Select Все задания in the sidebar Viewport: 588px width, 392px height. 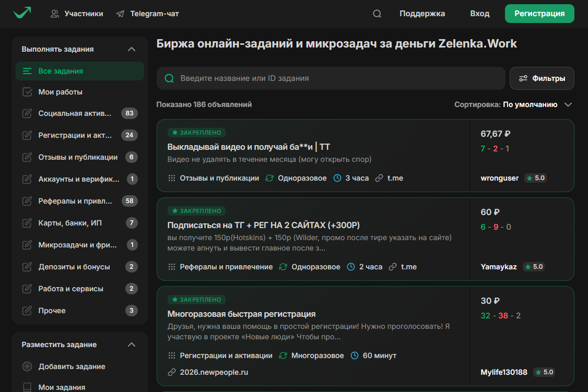click(80, 71)
